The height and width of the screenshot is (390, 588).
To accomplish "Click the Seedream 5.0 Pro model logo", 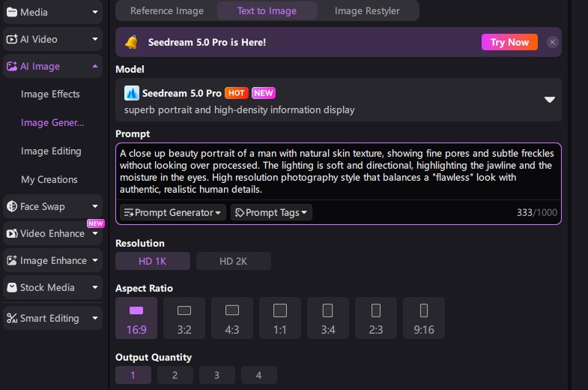I will tap(132, 93).
